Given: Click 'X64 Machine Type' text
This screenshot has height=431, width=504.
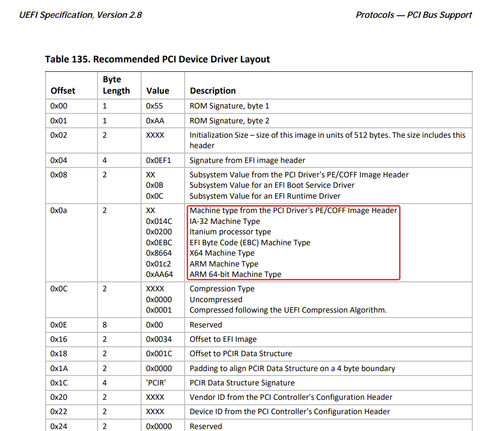Looking at the screenshot, I should pyautogui.click(x=222, y=253).
